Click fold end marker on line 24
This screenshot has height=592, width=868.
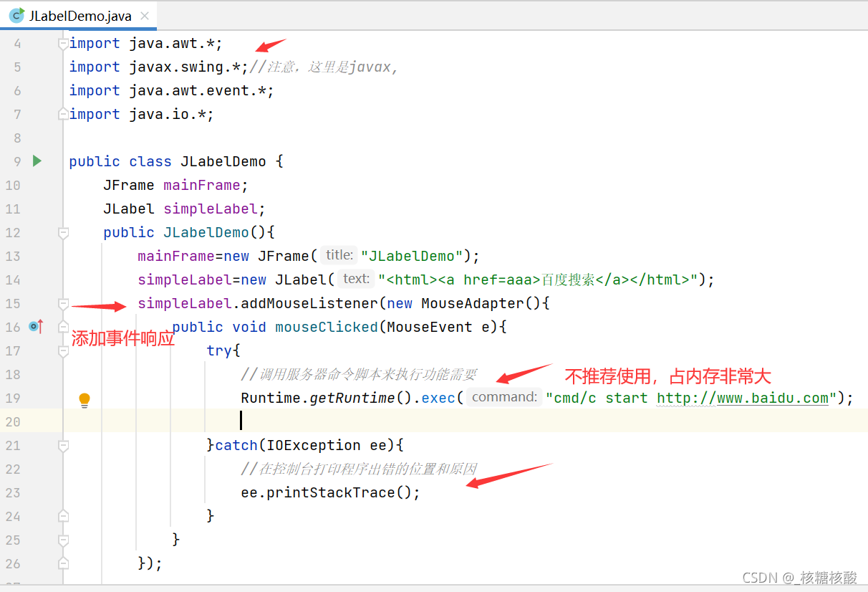point(63,516)
